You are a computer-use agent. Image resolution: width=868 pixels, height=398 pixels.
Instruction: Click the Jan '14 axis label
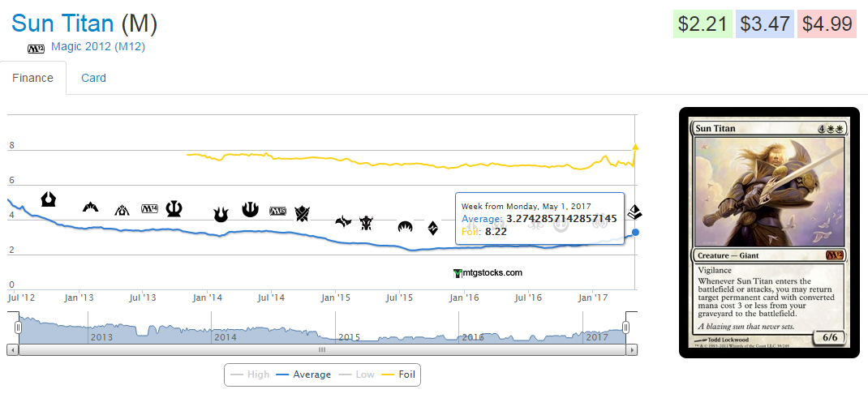207,298
